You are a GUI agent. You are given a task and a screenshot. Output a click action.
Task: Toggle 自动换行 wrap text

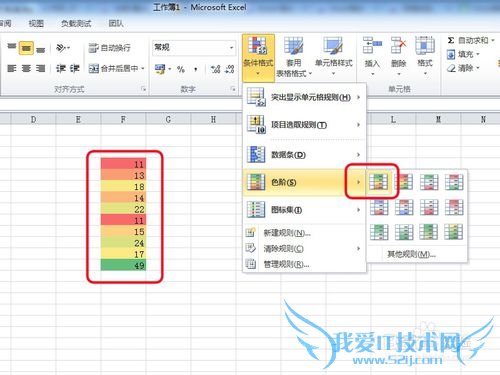(110, 48)
